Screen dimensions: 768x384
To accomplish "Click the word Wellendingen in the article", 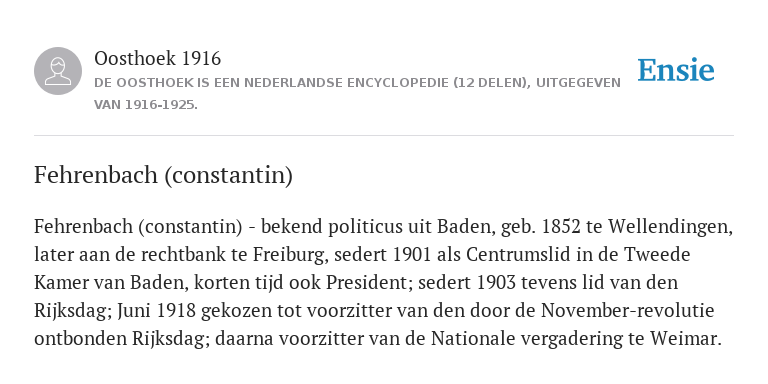I will (670, 227).
